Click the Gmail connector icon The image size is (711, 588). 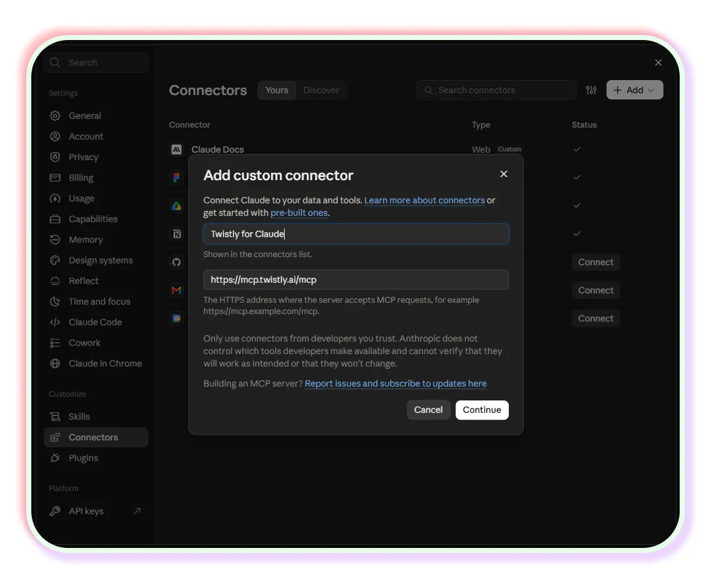point(176,290)
